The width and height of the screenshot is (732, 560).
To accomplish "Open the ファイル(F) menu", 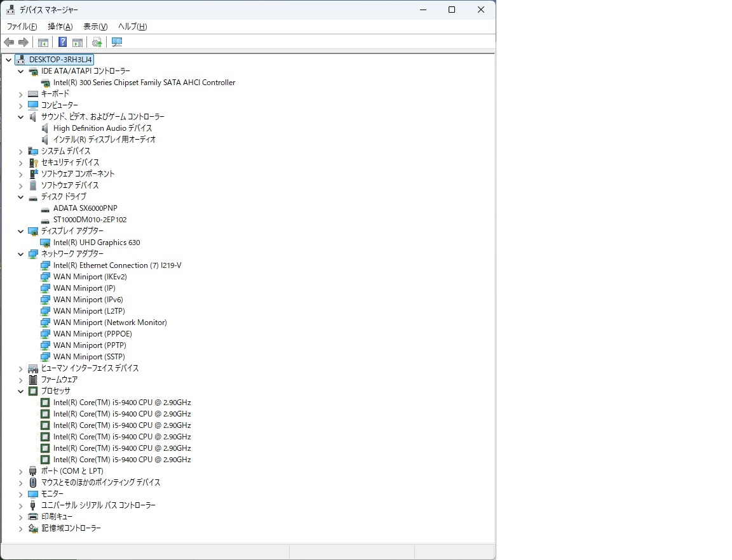I will pyautogui.click(x=22, y=27).
